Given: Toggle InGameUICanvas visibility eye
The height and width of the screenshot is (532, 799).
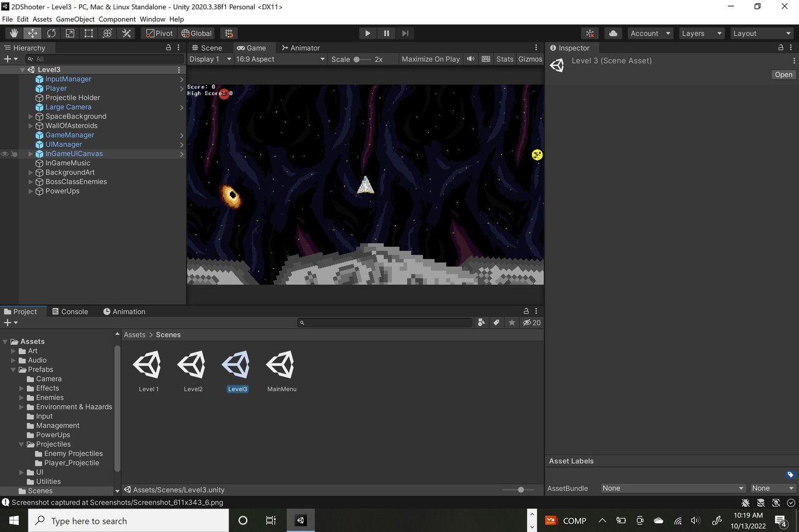Looking at the screenshot, I should pos(5,153).
